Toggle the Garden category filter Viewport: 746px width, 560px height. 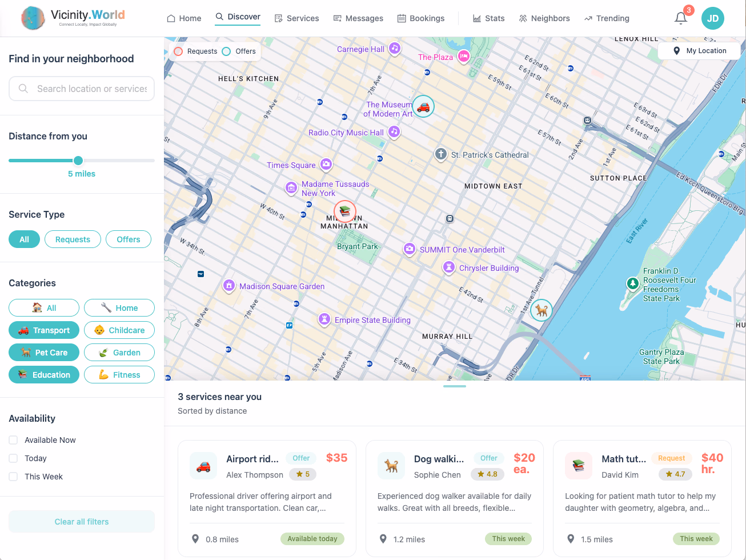(119, 353)
